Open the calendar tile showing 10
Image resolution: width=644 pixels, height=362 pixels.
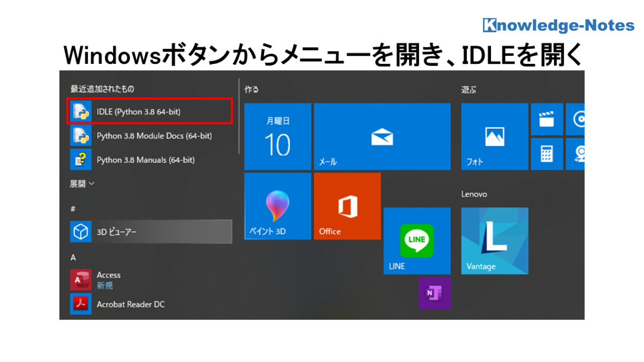[x=277, y=137]
